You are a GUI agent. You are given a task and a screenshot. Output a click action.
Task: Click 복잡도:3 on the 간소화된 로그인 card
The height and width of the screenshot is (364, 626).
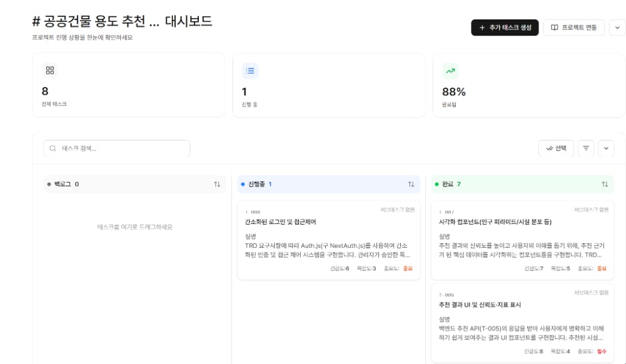pyautogui.click(x=366, y=268)
